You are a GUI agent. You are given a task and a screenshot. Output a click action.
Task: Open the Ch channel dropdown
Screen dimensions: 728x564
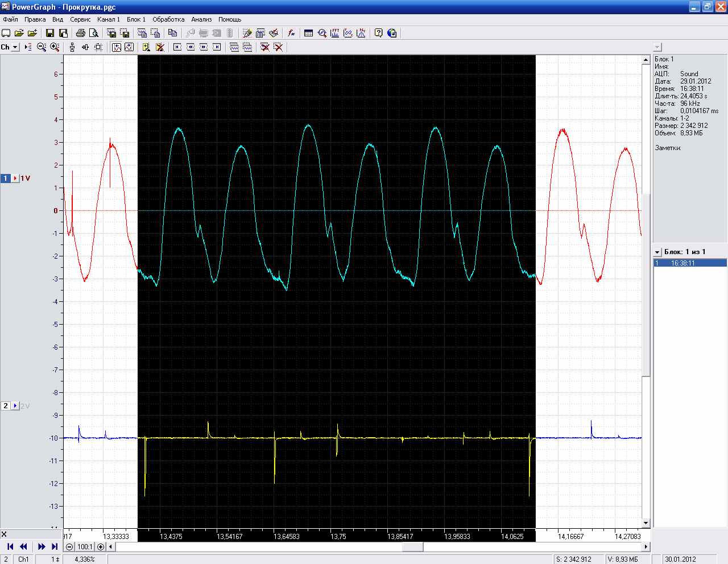click(x=15, y=47)
